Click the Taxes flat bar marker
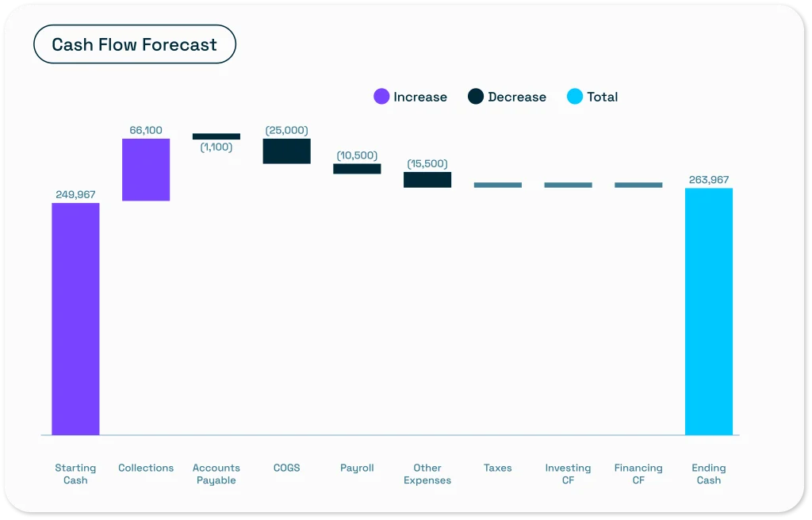Screen dimensions: 812x520 coord(498,185)
